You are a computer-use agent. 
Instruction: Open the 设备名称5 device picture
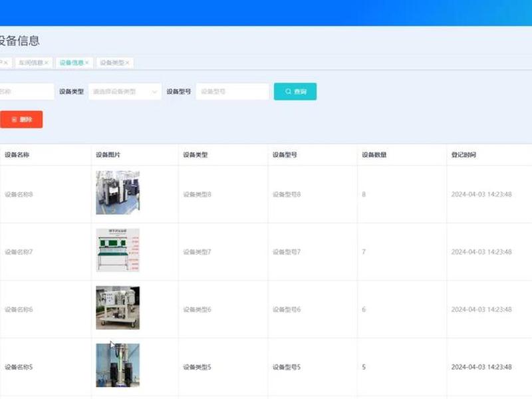[118, 365]
